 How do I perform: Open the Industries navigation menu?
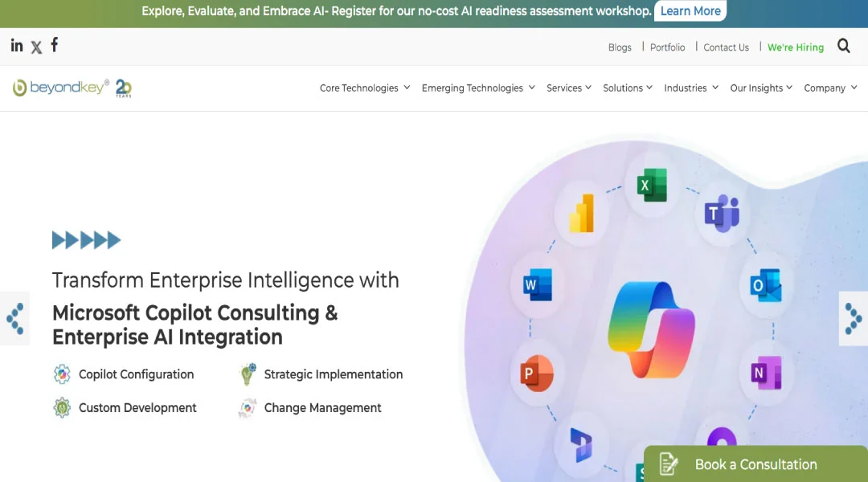coord(691,88)
